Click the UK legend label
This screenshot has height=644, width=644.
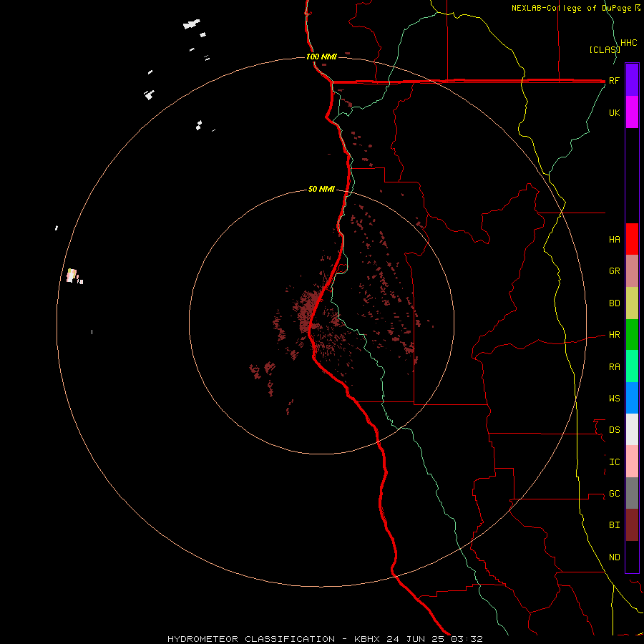click(x=615, y=113)
